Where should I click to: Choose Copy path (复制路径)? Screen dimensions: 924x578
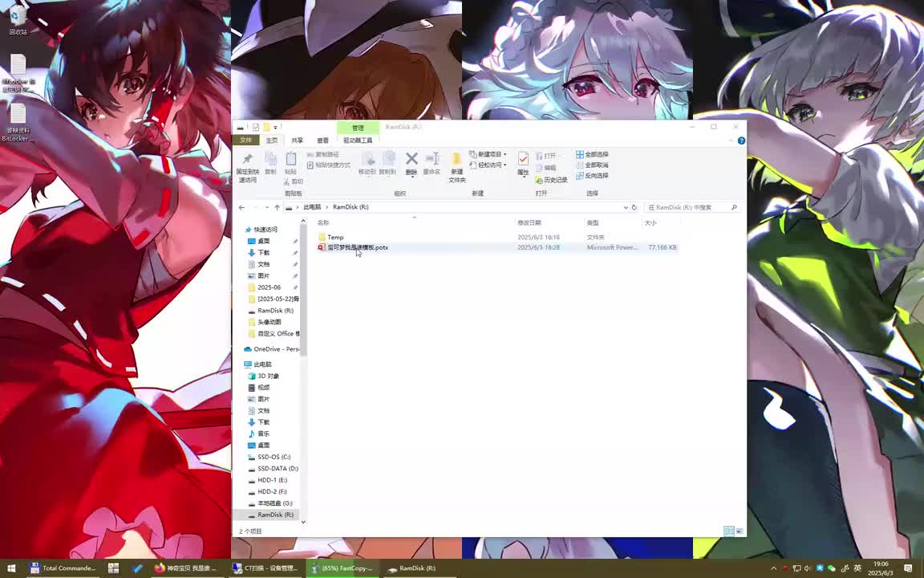(x=323, y=154)
